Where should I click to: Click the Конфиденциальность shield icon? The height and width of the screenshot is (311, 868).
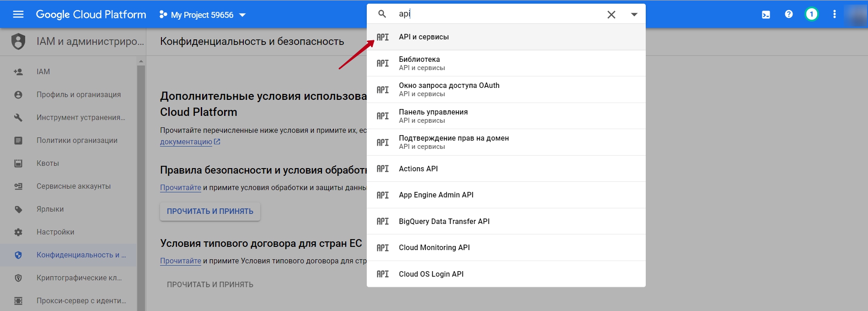point(18,255)
